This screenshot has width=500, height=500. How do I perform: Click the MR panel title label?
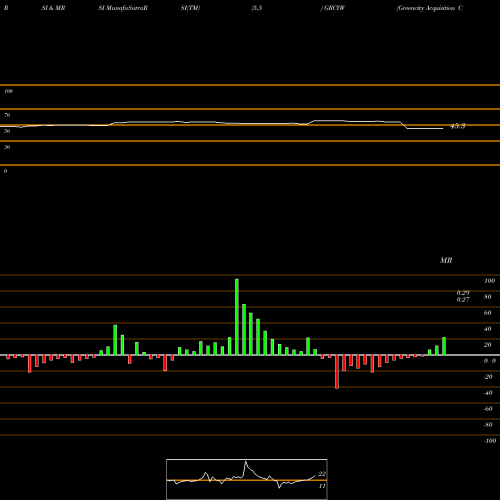[446, 260]
